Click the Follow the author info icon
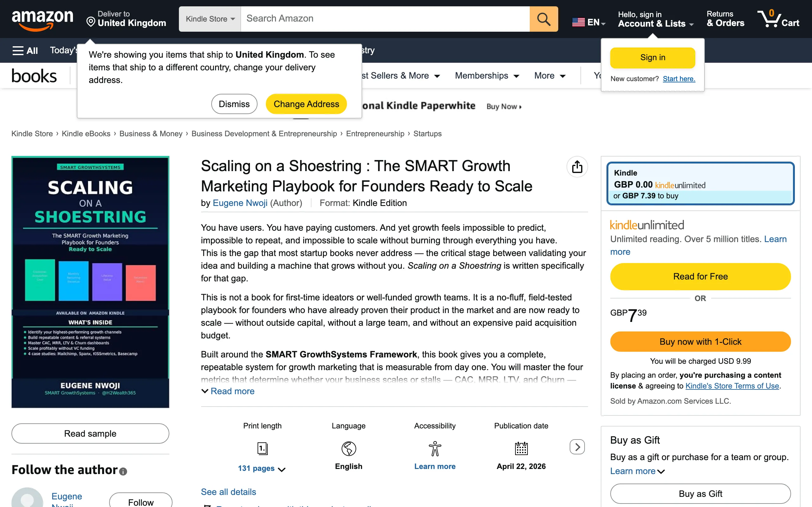 123,472
